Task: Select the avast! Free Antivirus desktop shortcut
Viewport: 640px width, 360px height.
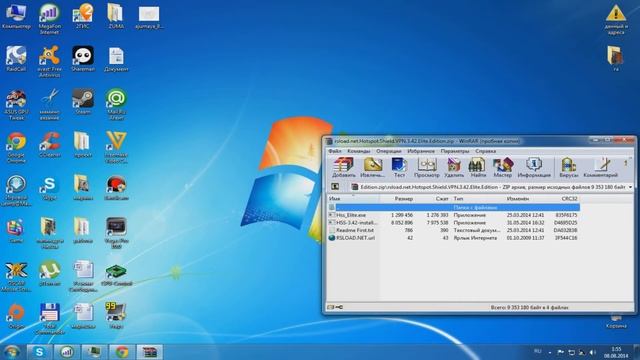Action: point(49,61)
